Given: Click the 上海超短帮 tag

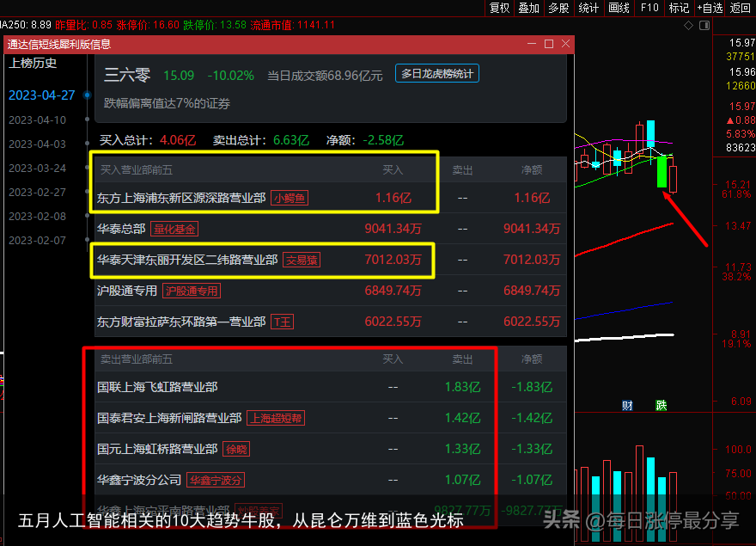Looking at the screenshot, I should pos(276,418).
